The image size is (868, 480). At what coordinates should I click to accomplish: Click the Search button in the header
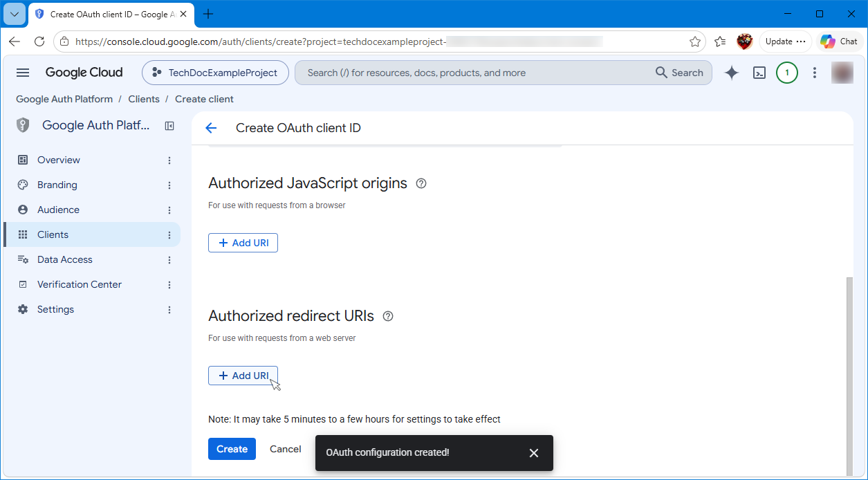(x=679, y=73)
